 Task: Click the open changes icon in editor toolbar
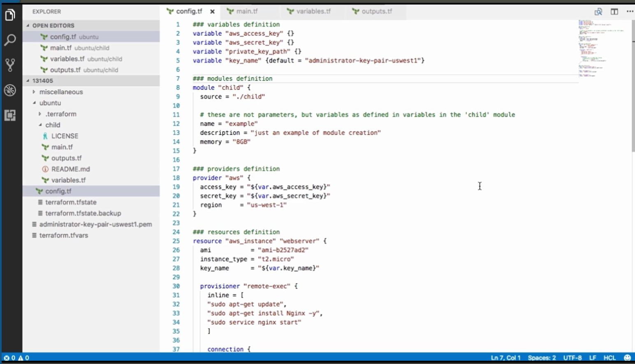(598, 12)
